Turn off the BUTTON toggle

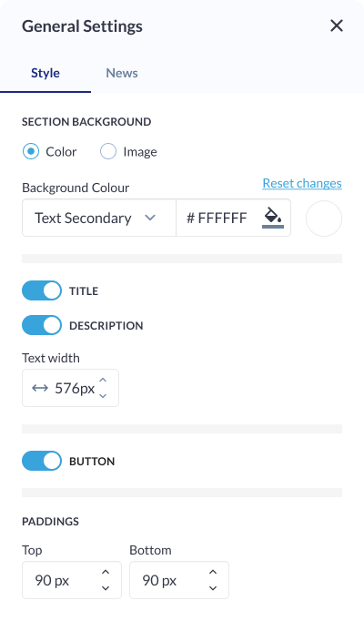[42, 461]
